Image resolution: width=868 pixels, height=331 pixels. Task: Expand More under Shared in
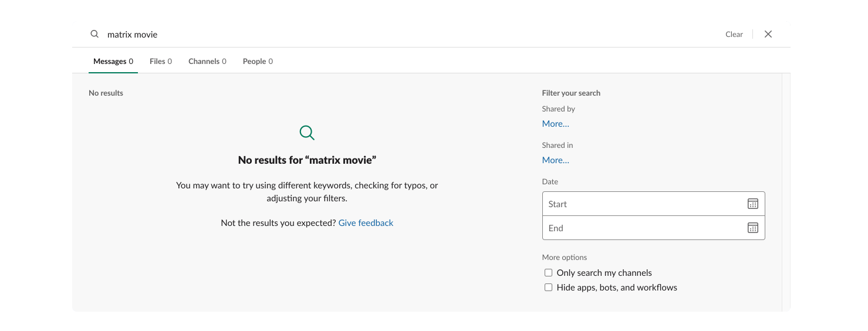tap(556, 160)
